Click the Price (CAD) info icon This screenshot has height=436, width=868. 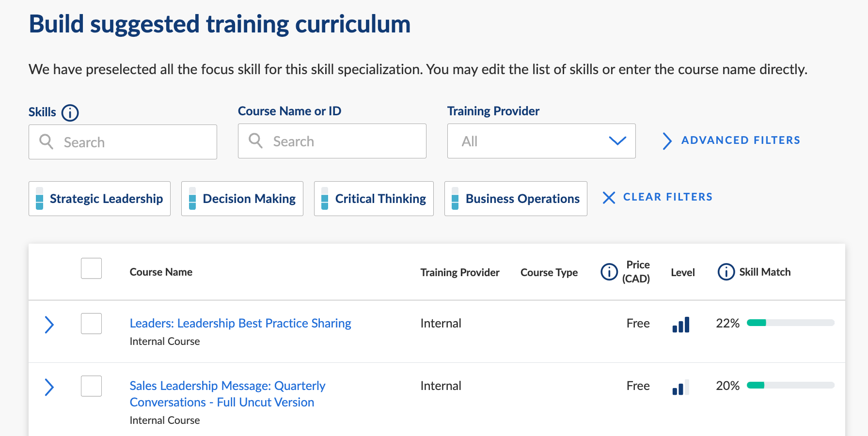609,272
